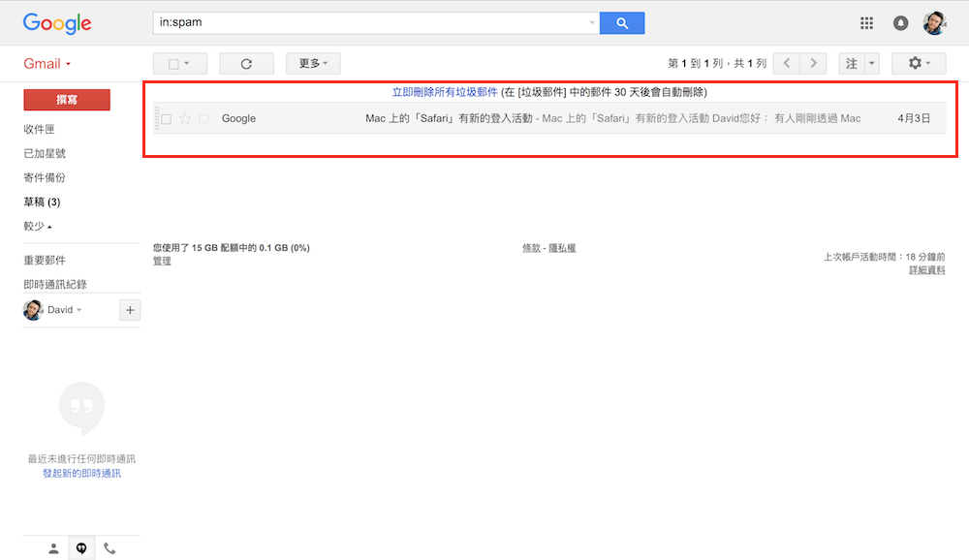Screen dimensions: 969x560
Task: Click the Google sender name
Action: point(238,118)
